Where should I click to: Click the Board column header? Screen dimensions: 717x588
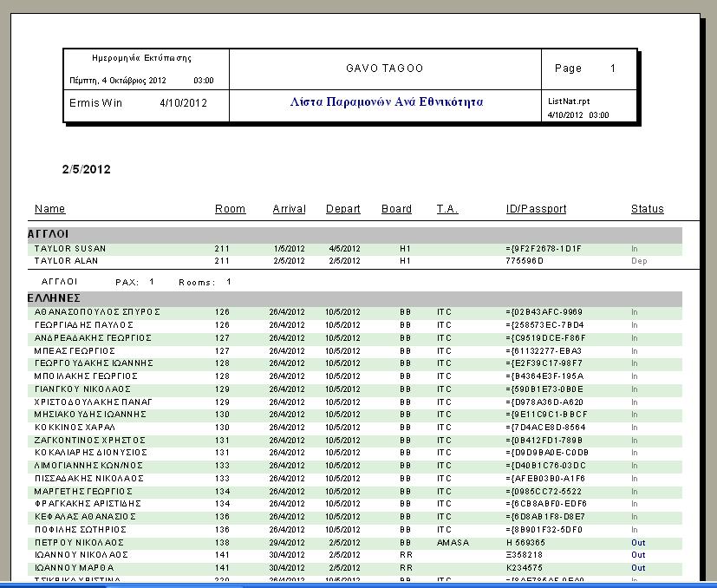pos(396,209)
